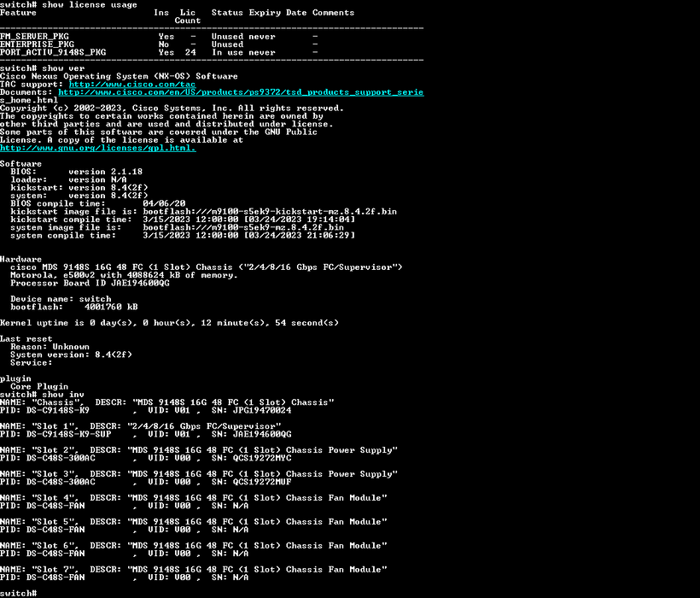Select chassis serial number JPG19470024

point(261,410)
